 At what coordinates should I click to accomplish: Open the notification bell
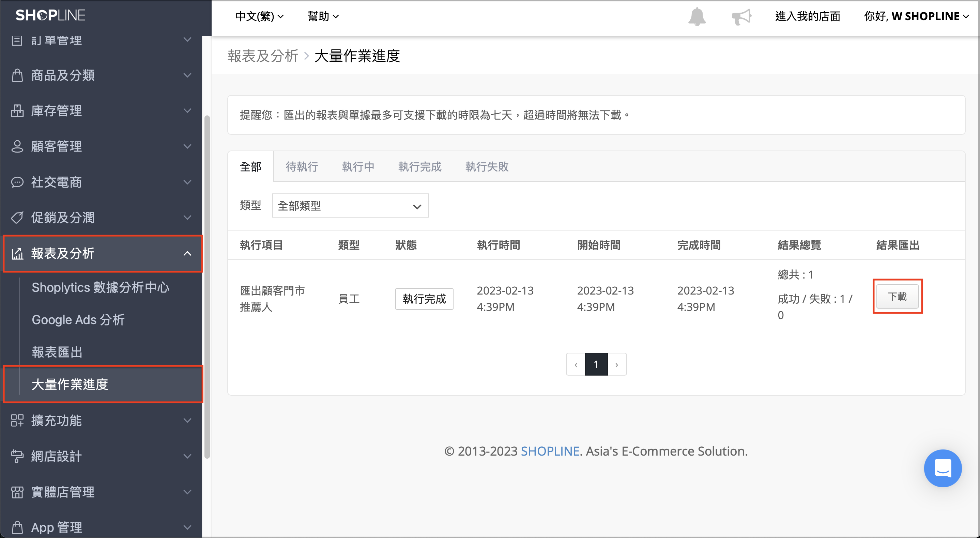click(696, 17)
